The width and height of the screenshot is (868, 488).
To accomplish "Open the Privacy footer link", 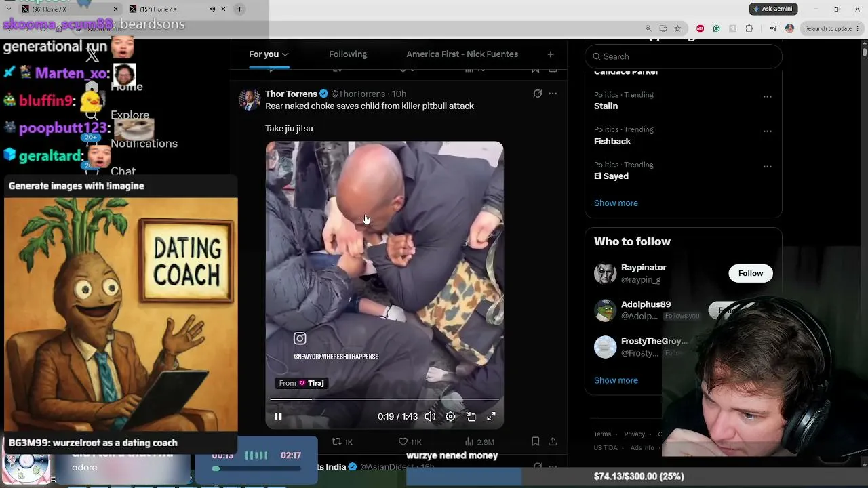I will 634,434.
